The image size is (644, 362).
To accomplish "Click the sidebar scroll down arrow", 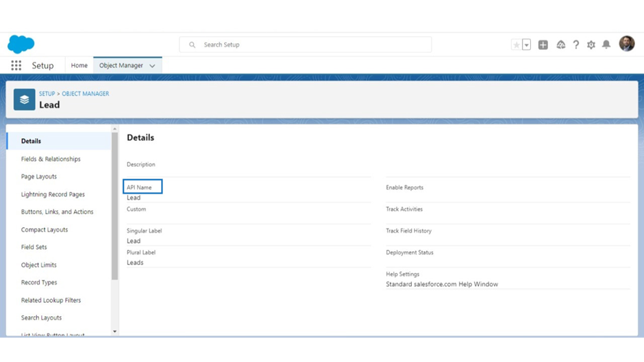I will coord(114,331).
